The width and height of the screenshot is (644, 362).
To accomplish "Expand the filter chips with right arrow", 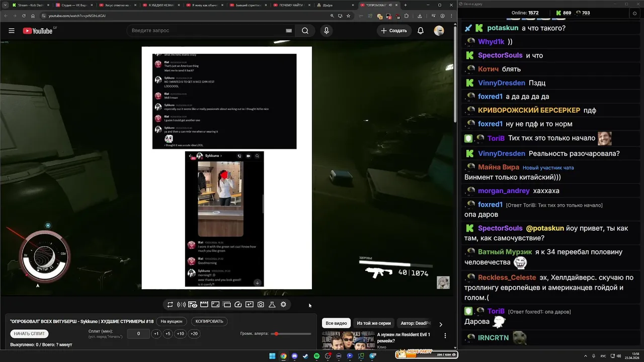I will [x=441, y=324].
